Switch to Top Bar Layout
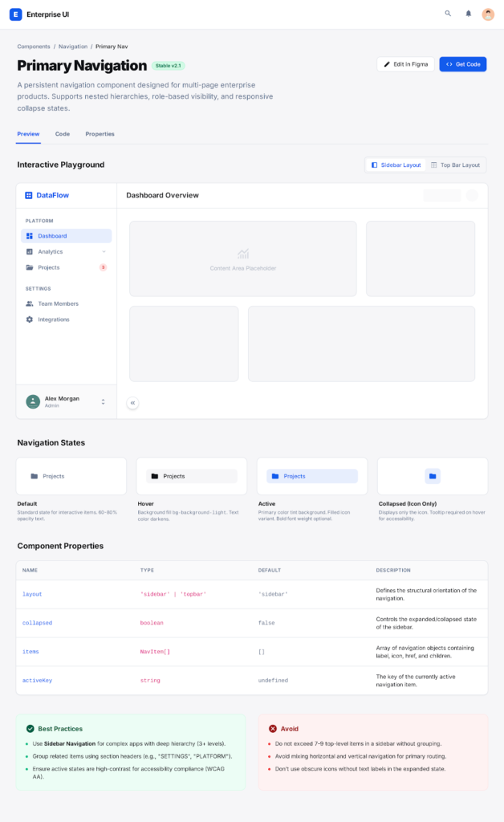The height and width of the screenshot is (822, 504). click(x=455, y=165)
